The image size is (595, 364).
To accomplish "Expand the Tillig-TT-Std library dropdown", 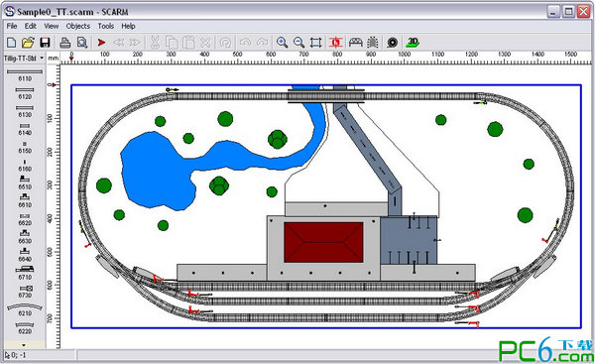I will (42, 59).
